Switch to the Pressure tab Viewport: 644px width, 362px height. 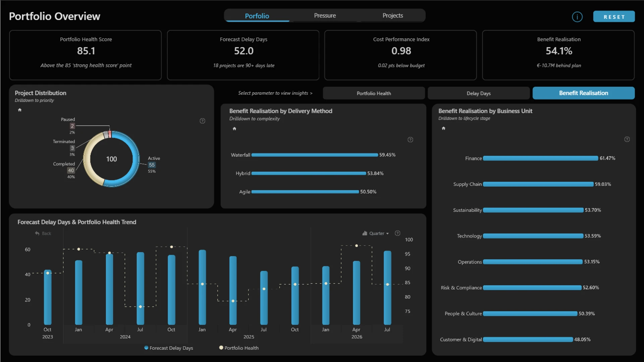tap(325, 16)
